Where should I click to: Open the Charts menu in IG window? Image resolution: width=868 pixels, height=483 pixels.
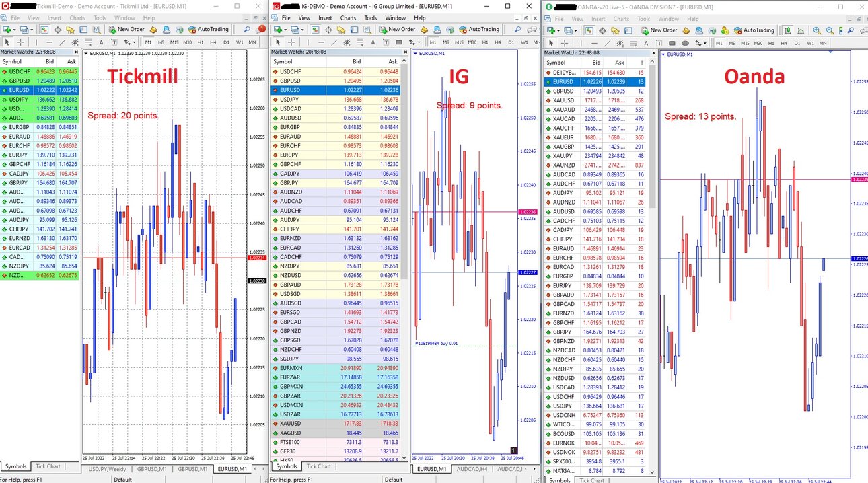pyautogui.click(x=348, y=18)
